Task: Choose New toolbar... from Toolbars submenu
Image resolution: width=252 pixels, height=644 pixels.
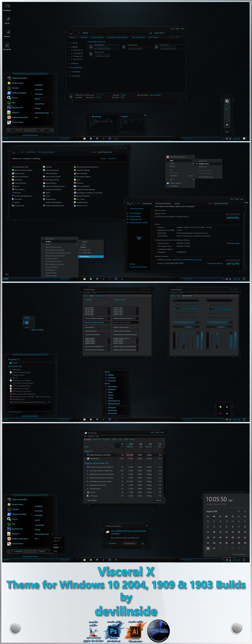Action: tap(91, 257)
